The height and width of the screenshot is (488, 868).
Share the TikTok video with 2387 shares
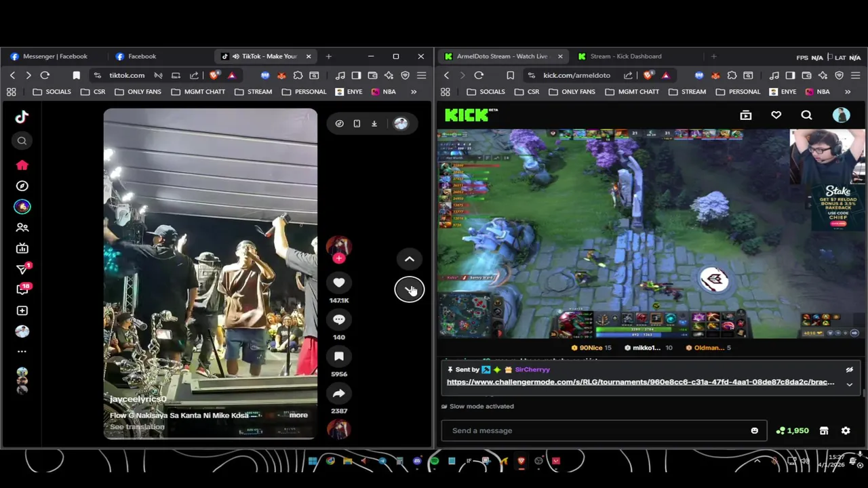[x=339, y=393]
